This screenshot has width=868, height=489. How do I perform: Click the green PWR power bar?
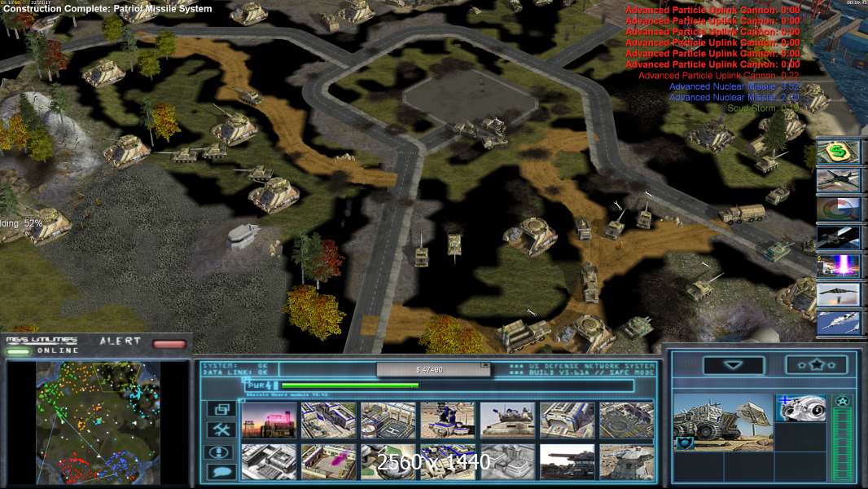click(x=350, y=385)
